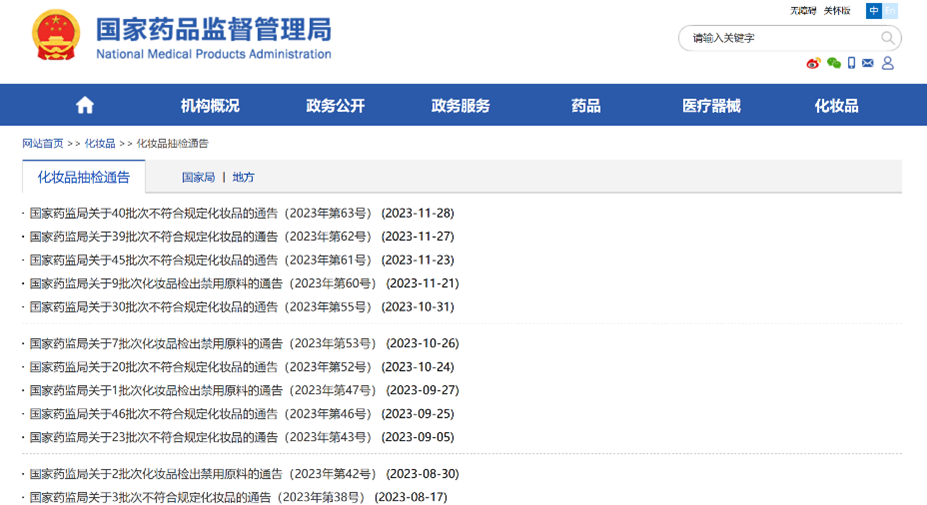Open the user account icon
Image resolution: width=927 pixels, height=505 pixels.
pos(887,63)
